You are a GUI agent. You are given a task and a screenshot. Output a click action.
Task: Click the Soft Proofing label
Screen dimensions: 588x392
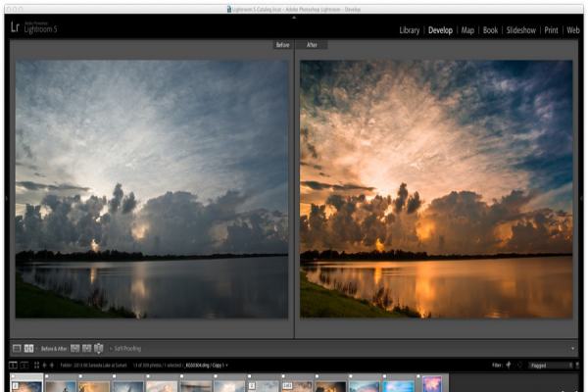(127, 349)
